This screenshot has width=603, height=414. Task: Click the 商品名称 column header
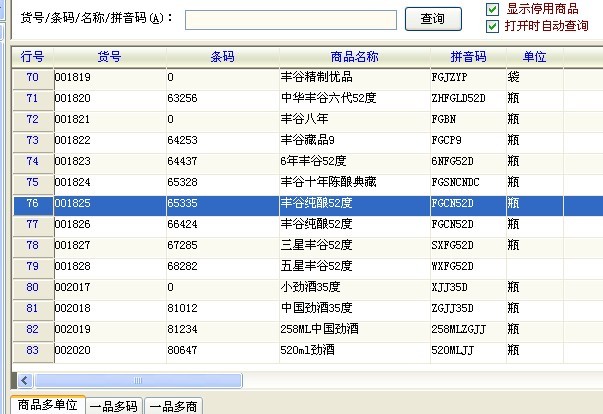click(354, 57)
